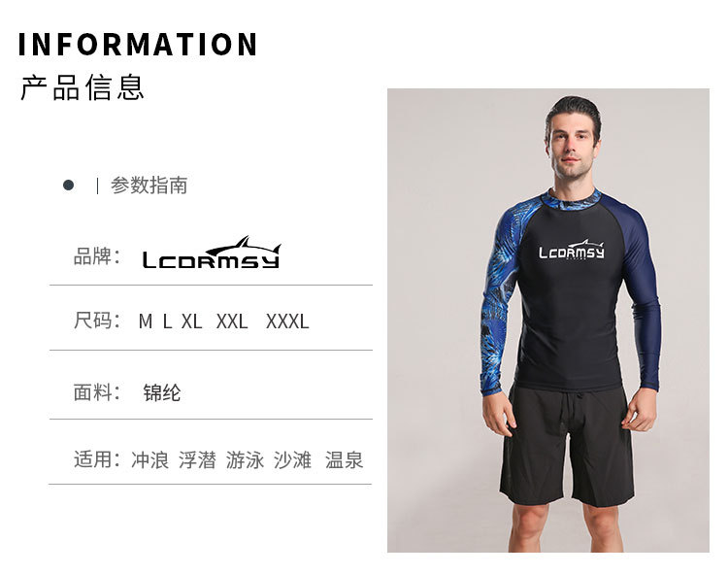Screen dimensions: 728x575
Task: Click the Lcormsy shark logo
Action: 212,253
